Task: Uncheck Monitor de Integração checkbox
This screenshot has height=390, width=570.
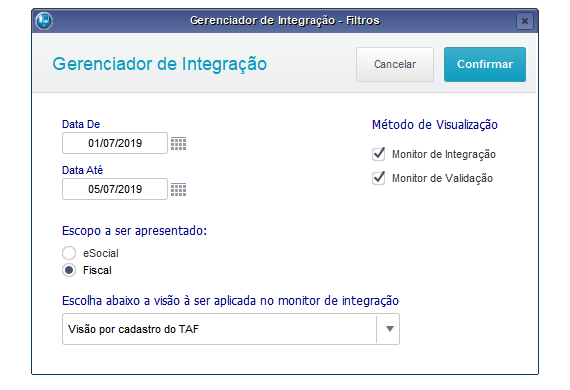Action: (378, 154)
